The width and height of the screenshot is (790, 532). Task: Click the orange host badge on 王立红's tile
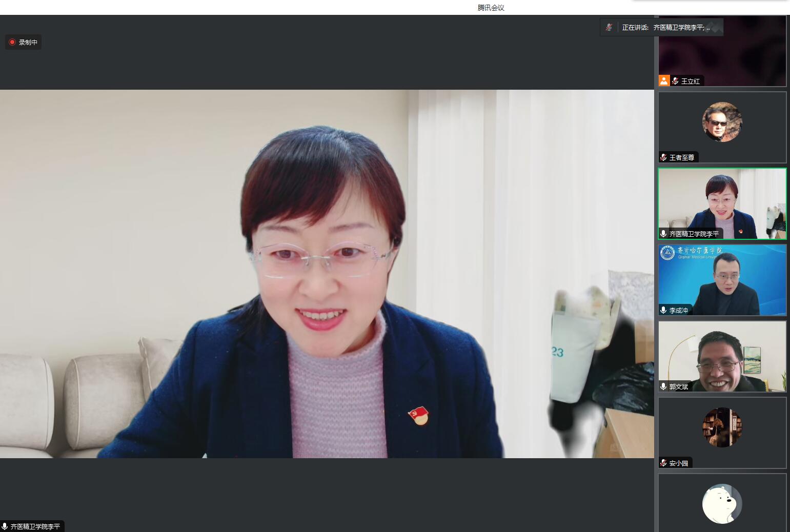pos(664,80)
